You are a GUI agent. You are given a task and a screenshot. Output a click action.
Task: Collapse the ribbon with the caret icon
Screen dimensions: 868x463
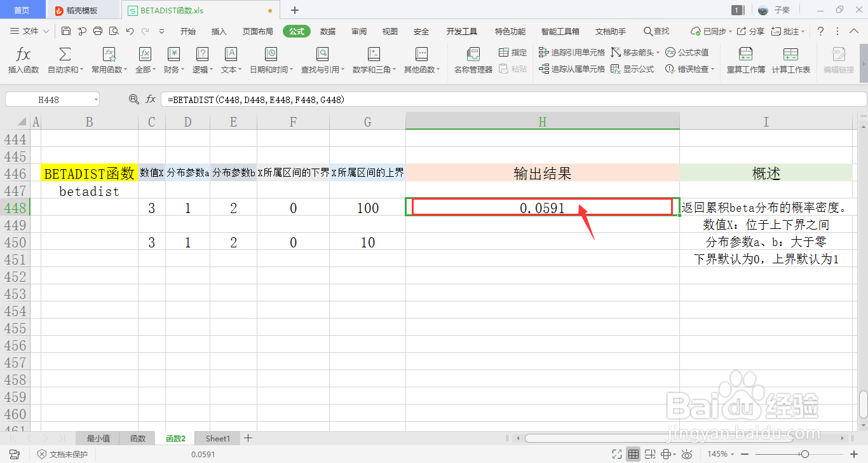(855, 31)
